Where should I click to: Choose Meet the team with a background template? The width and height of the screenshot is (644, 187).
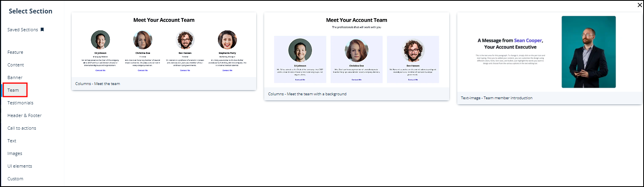(x=356, y=55)
